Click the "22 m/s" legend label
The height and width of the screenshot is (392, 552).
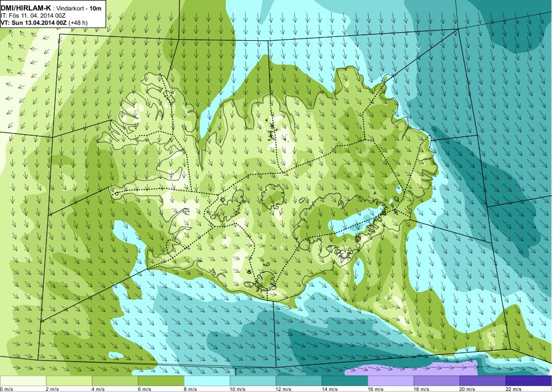coord(513,389)
